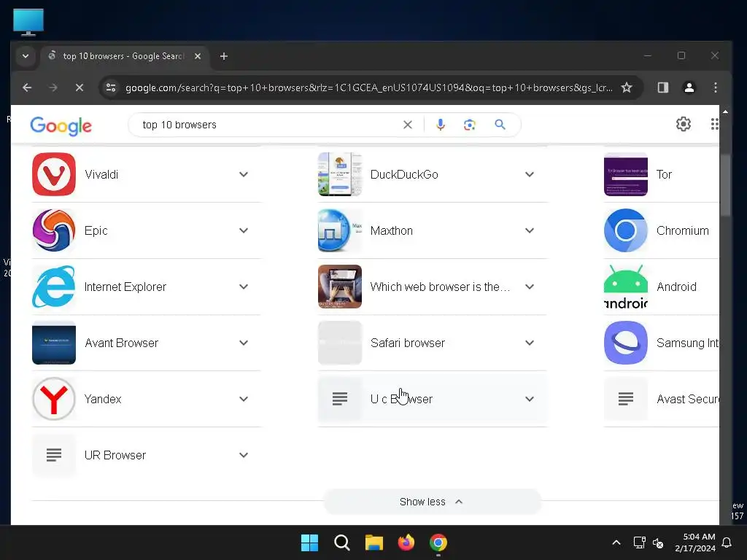Image resolution: width=747 pixels, height=560 pixels.
Task: Open the Google apps grid
Action: (714, 124)
